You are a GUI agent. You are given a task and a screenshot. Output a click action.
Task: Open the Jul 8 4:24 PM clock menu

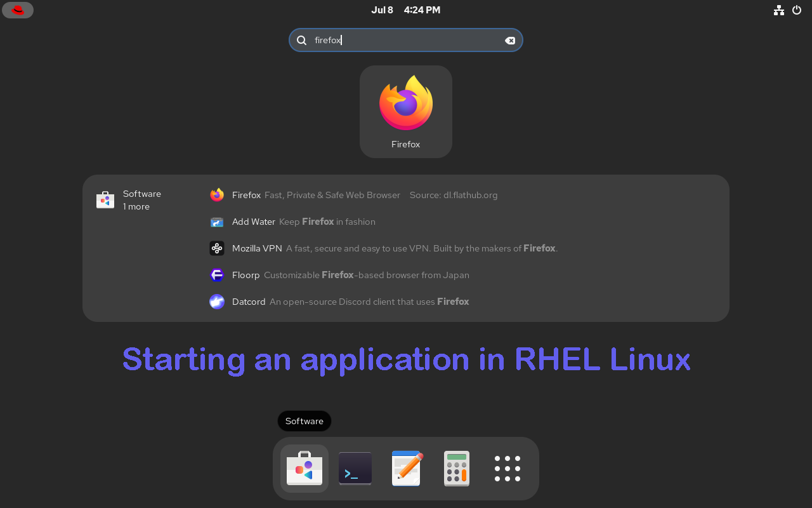click(x=406, y=10)
